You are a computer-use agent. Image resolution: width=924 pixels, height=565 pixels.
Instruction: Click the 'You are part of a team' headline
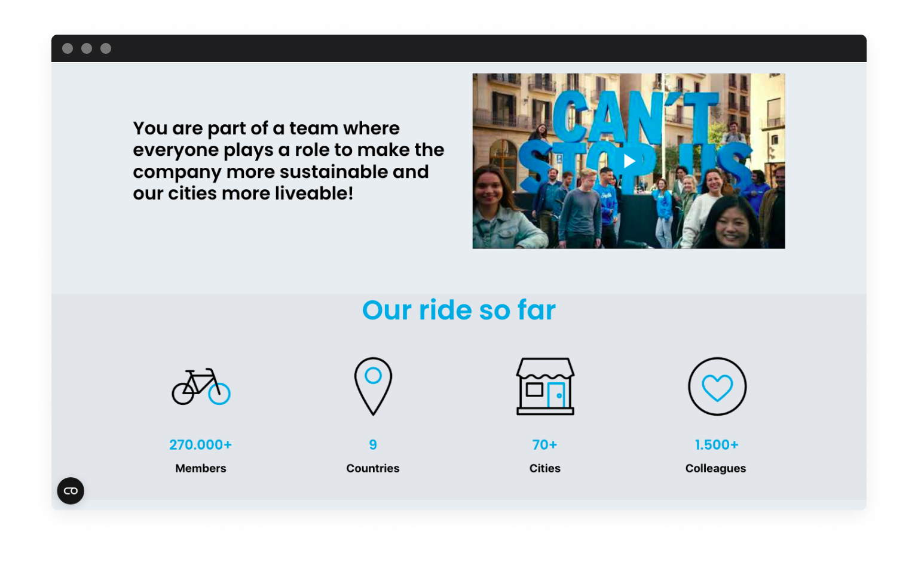tap(289, 161)
